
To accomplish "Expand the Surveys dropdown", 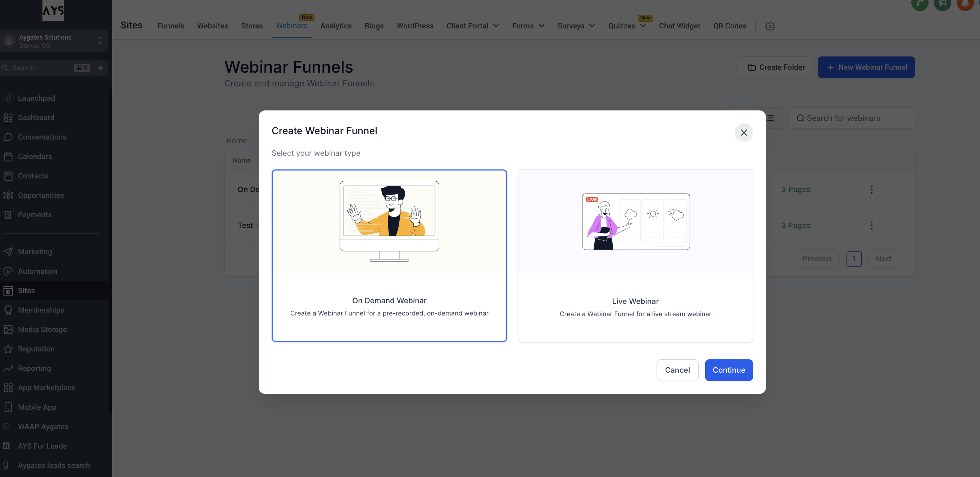I will pyautogui.click(x=576, y=26).
